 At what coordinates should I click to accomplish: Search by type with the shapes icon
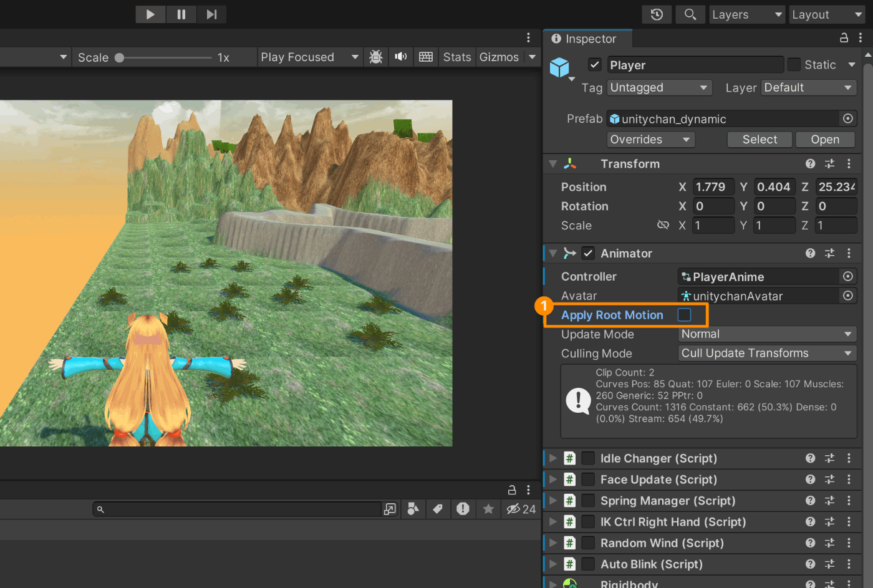pyautogui.click(x=413, y=509)
